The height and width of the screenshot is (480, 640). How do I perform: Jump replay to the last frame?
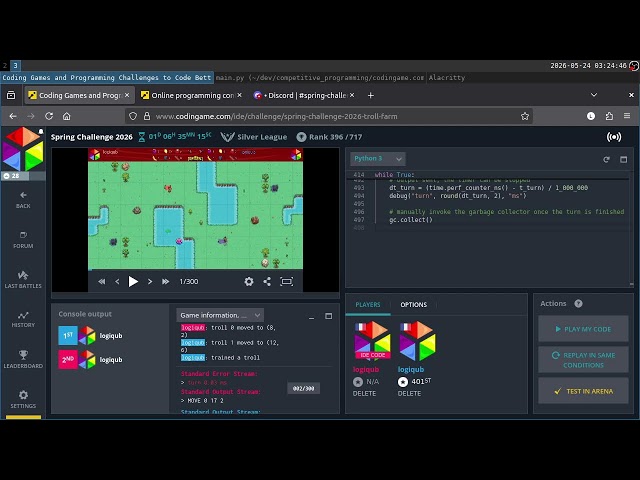pos(165,281)
